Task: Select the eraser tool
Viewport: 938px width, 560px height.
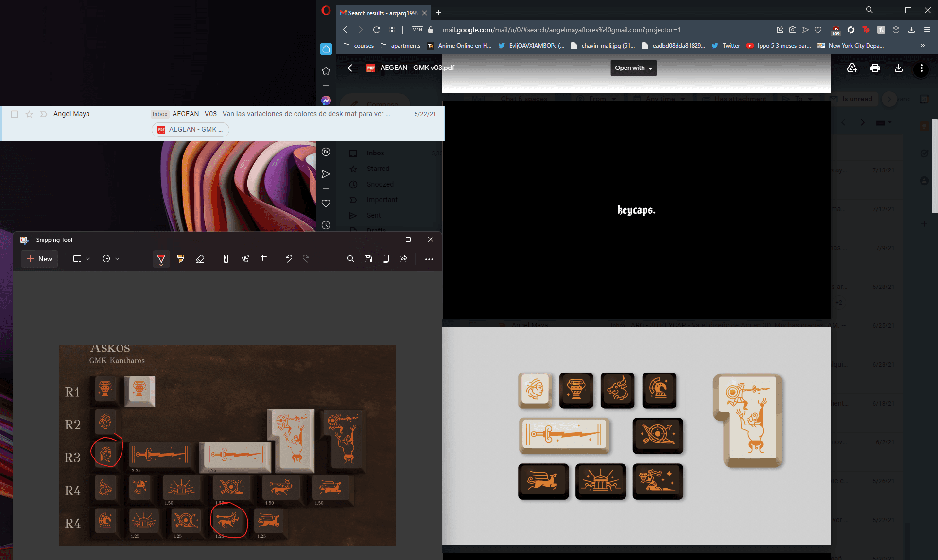Action: click(x=200, y=259)
